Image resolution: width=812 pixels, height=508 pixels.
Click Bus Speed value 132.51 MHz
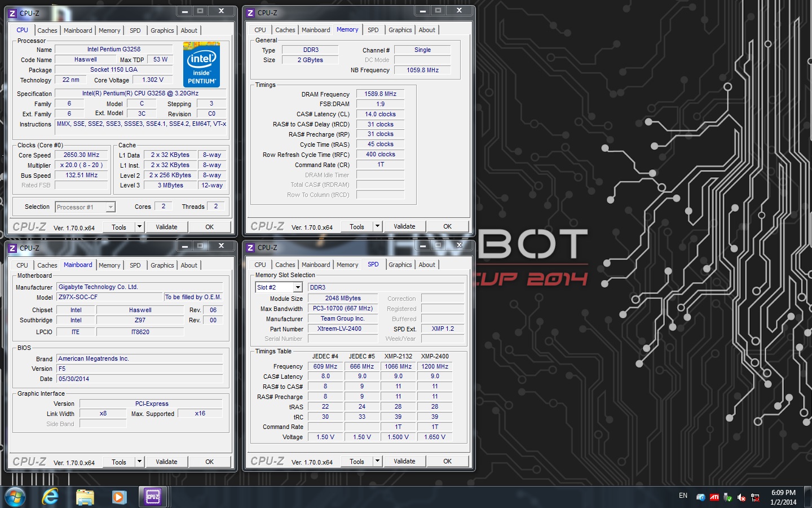81,176
